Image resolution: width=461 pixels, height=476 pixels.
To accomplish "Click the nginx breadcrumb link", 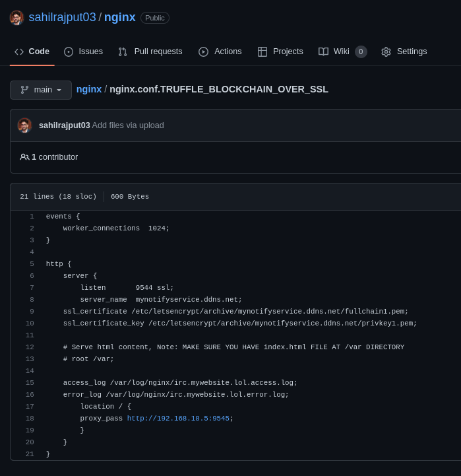I will [x=89, y=90].
